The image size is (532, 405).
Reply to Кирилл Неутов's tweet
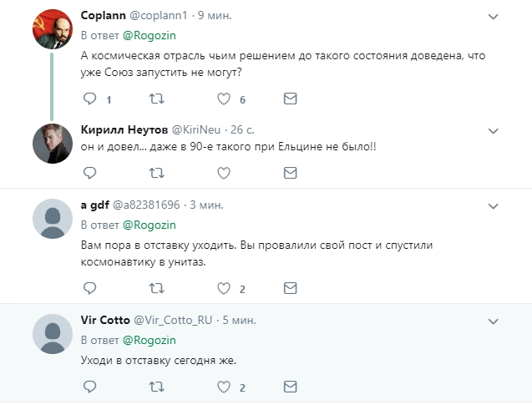tap(90, 173)
